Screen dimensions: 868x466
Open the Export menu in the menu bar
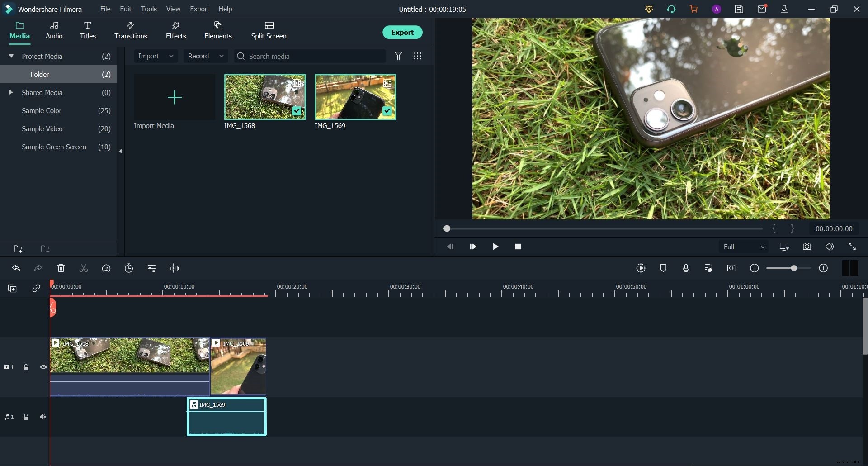pos(200,9)
